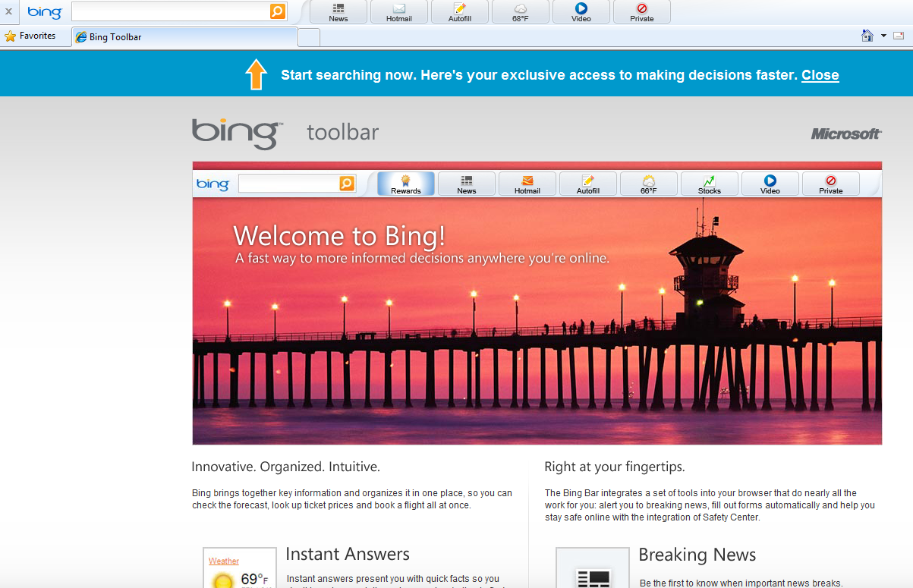Open the Favorites star button
Viewport: 913px width, 588px height.
(x=30, y=36)
